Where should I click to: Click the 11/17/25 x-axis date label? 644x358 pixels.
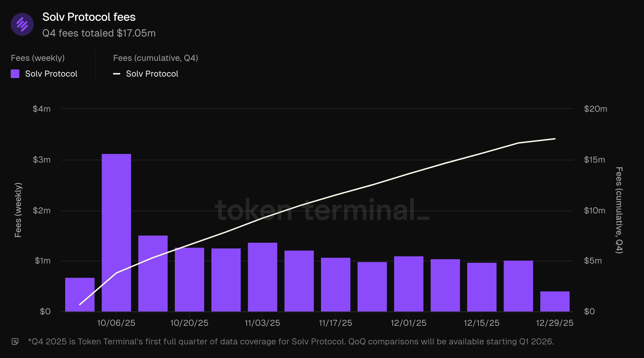(x=335, y=323)
